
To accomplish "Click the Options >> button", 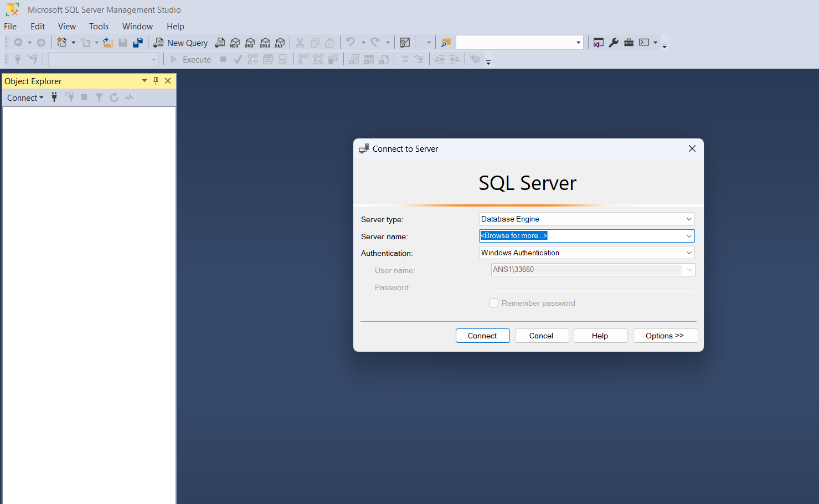I will coord(665,336).
